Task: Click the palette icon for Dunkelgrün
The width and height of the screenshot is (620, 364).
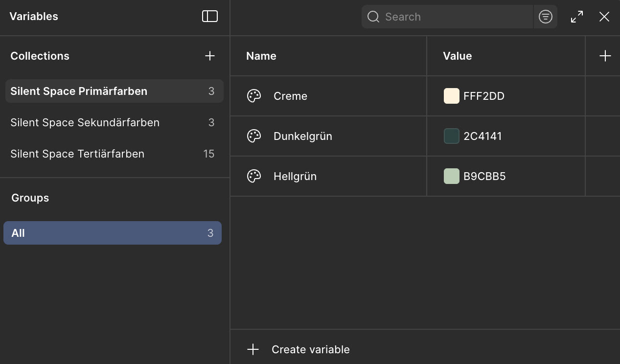Action: tap(254, 136)
